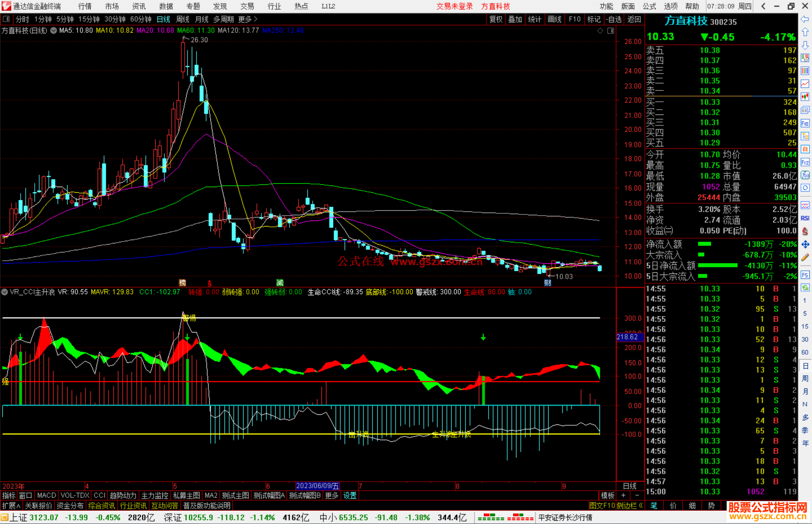Click the 设置 indicator settings link
Screen dimensions: 812x524
(x=350, y=495)
